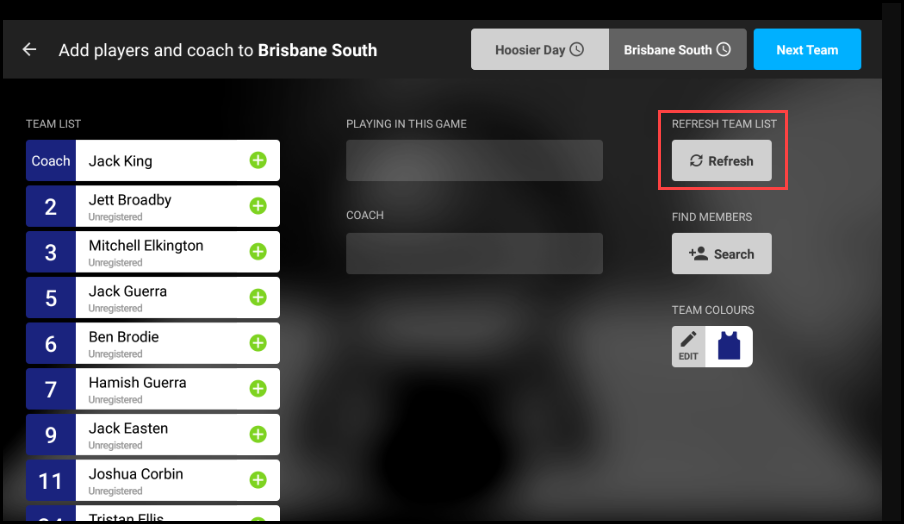The height and width of the screenshot is (524, 904).
Task: Switch to the Hoosier Day team tab
Action: pyautogui.click(x=540, y=50)
